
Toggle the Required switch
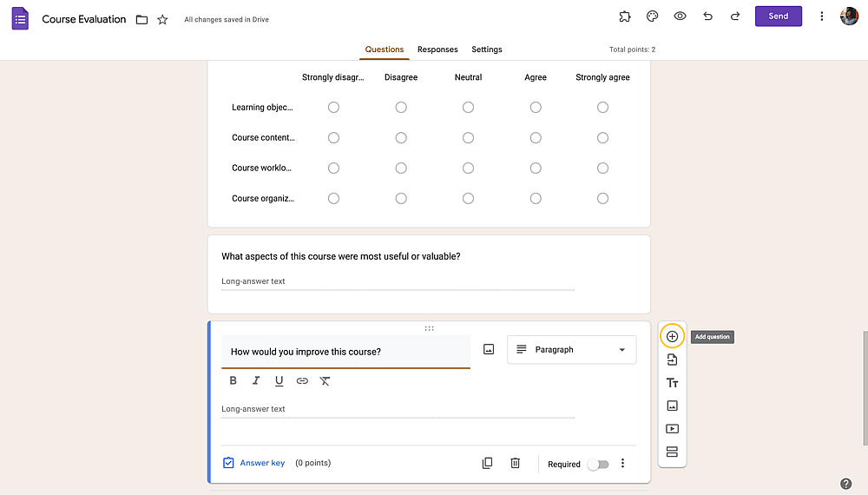[598, 465]
